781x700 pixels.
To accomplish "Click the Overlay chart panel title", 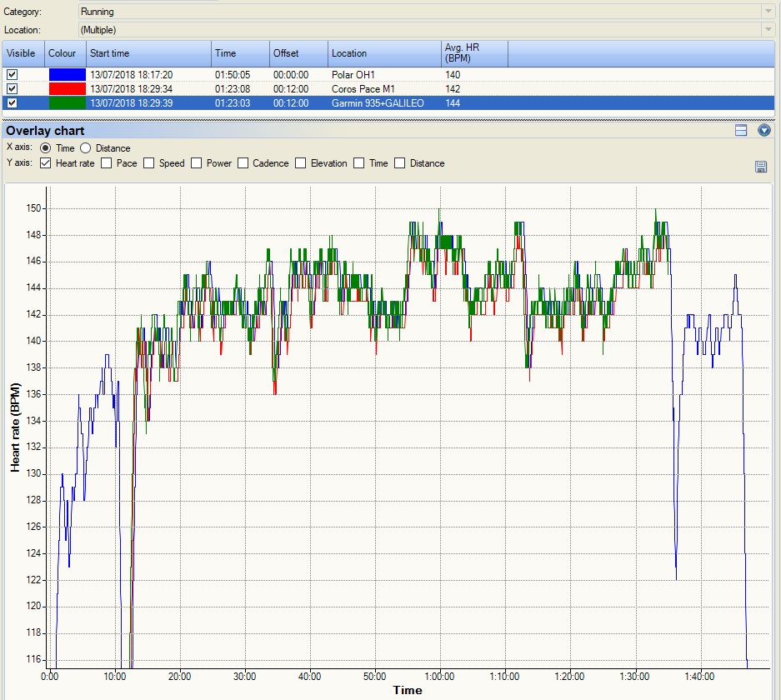I will click(45, 131).
